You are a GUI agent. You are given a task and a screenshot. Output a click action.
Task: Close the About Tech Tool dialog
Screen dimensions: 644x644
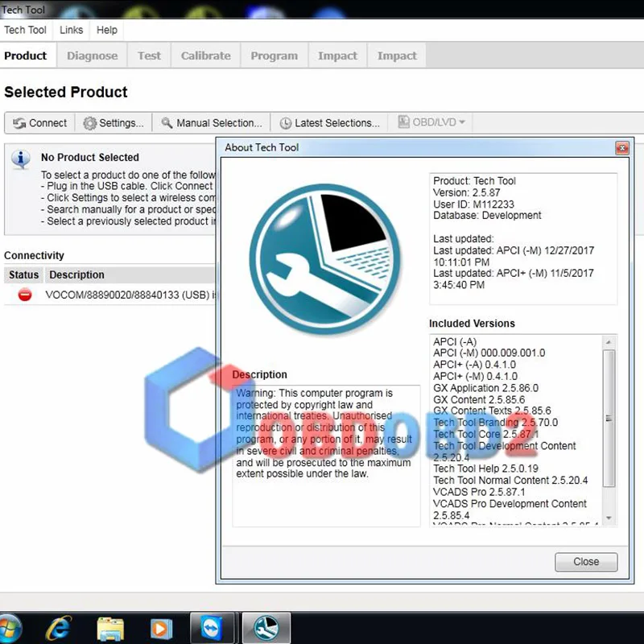coord(586,561)
